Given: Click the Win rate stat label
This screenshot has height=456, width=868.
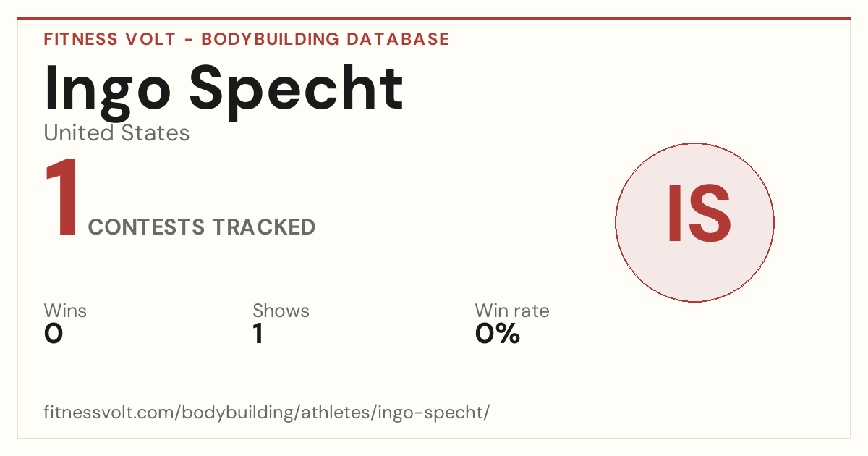Looking at the screenshot, I should tap(512, 311).
